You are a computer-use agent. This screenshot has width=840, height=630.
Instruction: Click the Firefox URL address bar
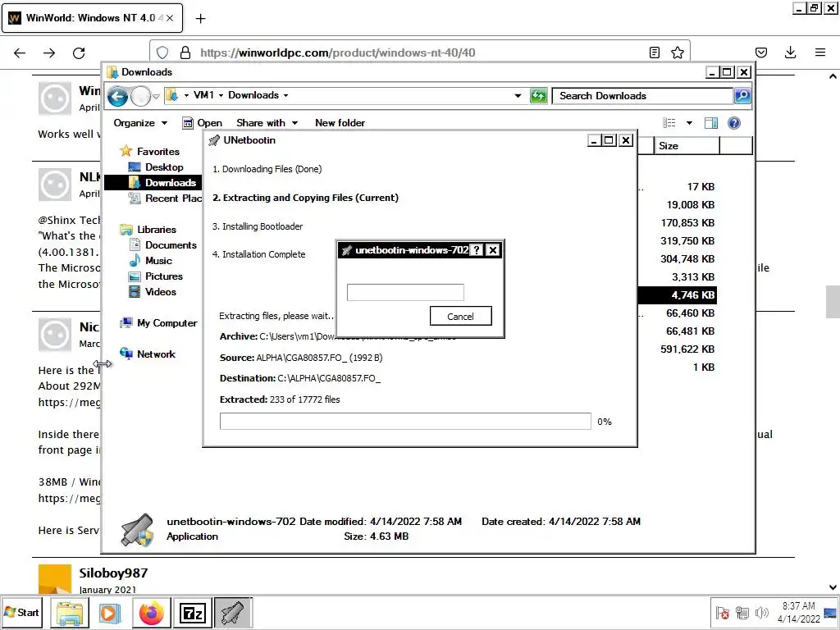coord(420,52)
